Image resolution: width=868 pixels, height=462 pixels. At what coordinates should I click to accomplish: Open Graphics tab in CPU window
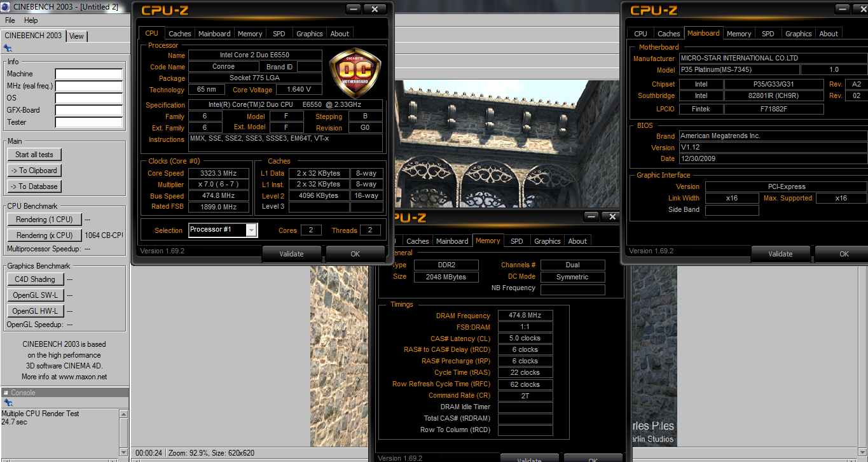click(310, 34)
